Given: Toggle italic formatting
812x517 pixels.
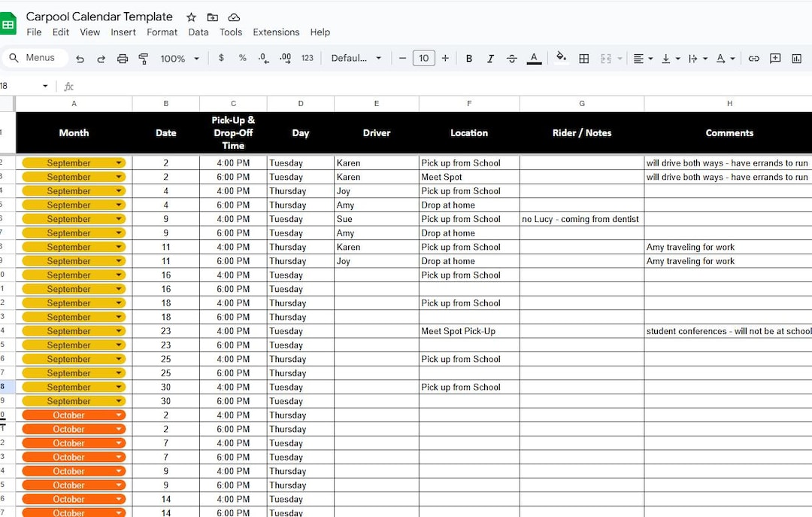Looking at the screenshot, I should [x=490, y=58].
